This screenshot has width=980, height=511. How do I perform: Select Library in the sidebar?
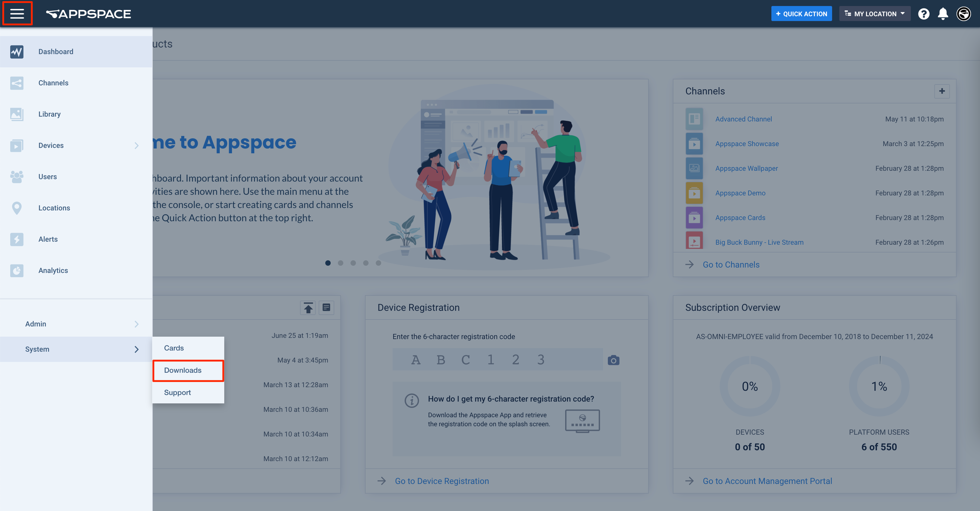click(x=76, y=114)
